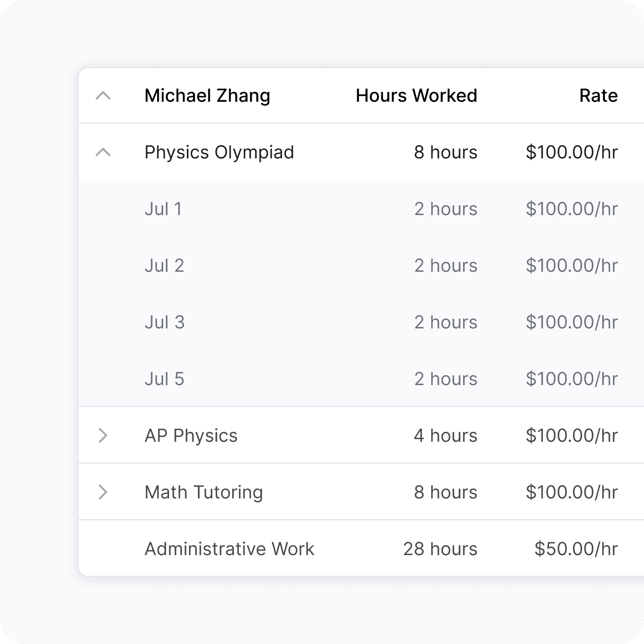Expand the Math Tutoring row chevron
This screenshot has height=644, width=644.
tap(103, 492)
